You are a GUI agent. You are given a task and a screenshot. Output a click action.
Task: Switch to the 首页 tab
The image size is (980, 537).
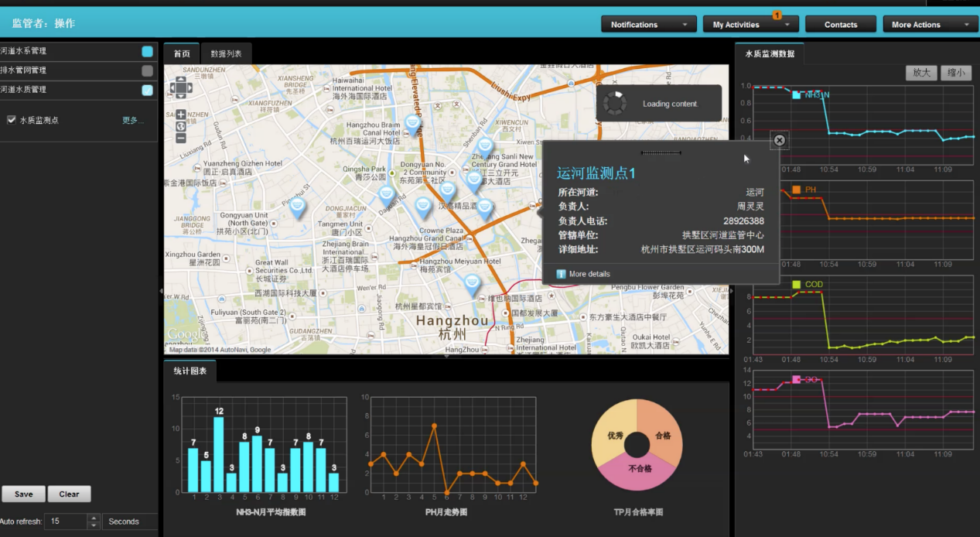[x=182, y=54]
